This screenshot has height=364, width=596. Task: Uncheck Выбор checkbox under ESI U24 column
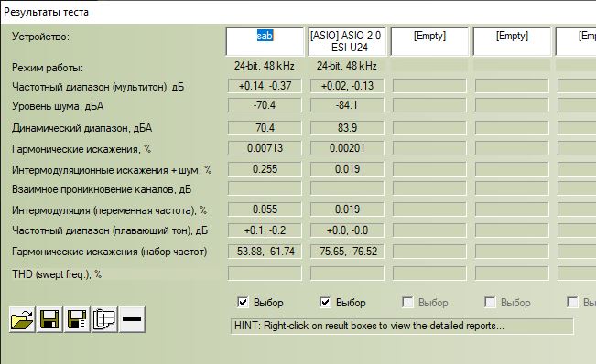click(325, 302)
